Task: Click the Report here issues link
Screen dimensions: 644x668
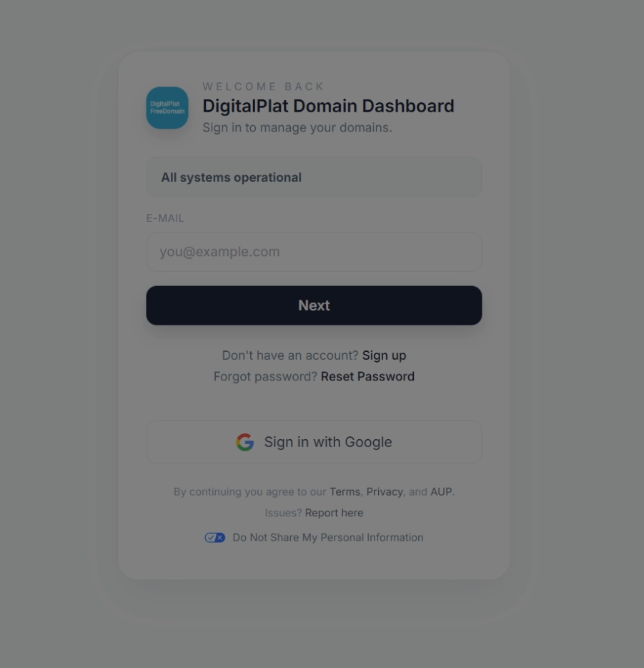Action: 334,513
